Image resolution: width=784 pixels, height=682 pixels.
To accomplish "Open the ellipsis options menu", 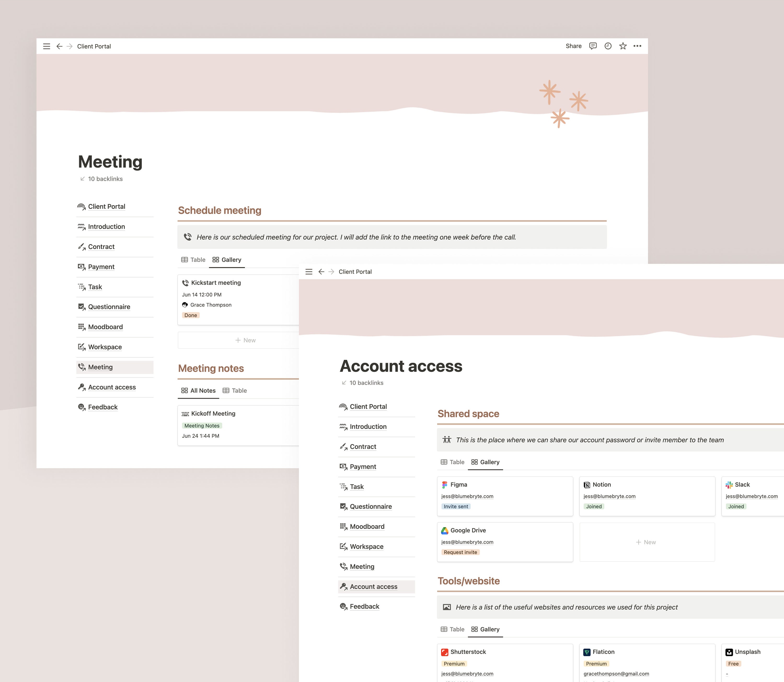I will pyautogui.click(x=638, y=46).
